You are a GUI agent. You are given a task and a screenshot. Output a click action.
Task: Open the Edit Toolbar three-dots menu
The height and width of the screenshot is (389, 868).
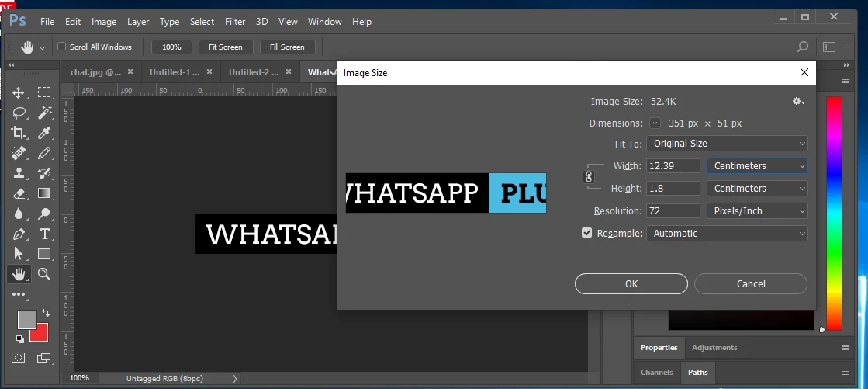click(x=19, y=294)
